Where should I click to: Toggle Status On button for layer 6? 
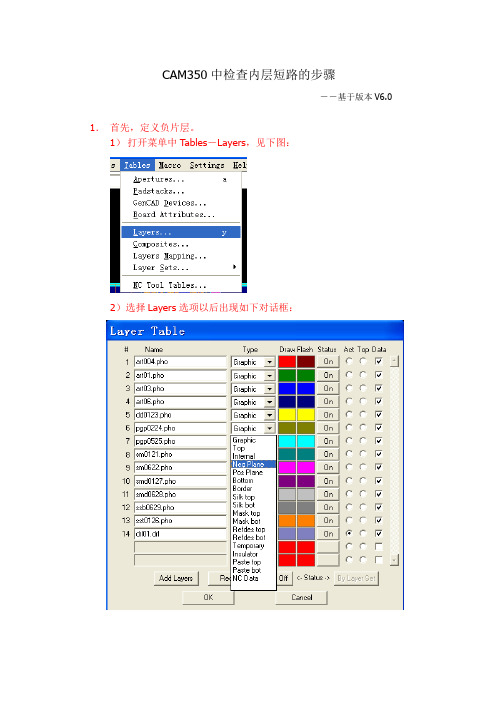click(328, 428)
